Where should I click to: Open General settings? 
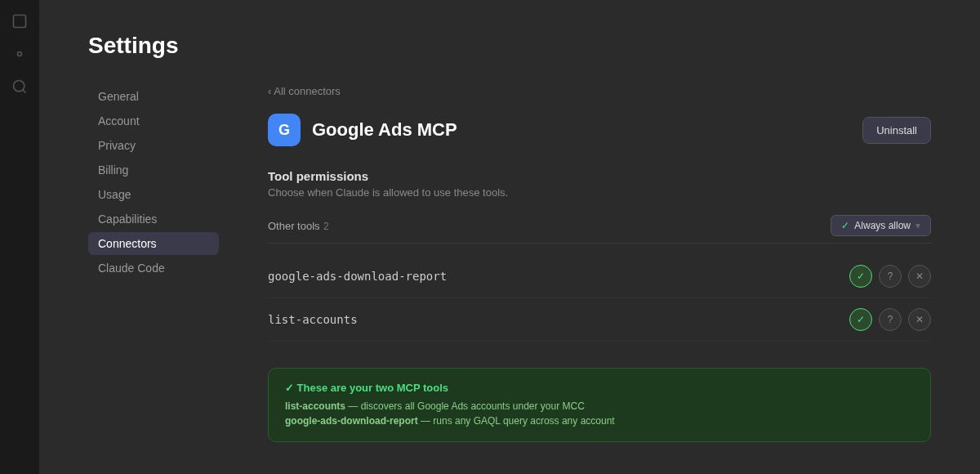[x=154, y=96]
